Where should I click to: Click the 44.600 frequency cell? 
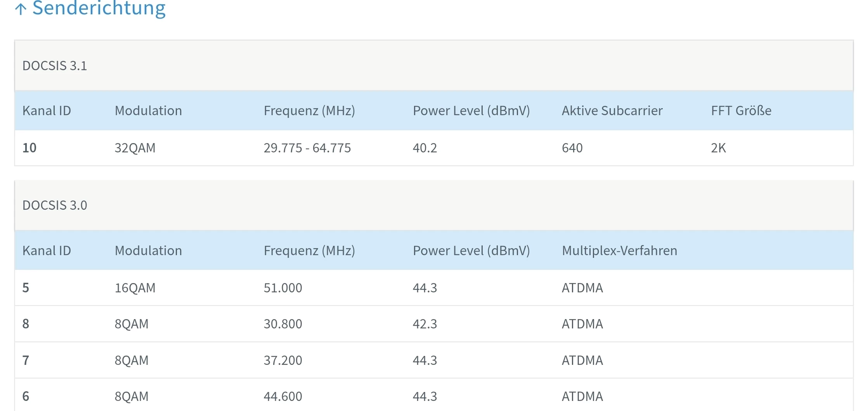(x=283, y=397)
